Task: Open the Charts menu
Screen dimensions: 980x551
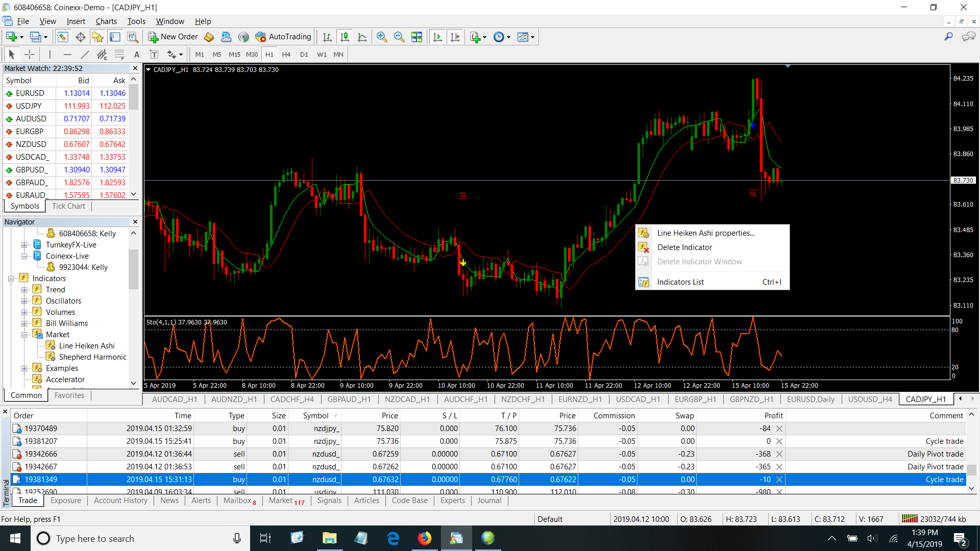Action: 106,21
